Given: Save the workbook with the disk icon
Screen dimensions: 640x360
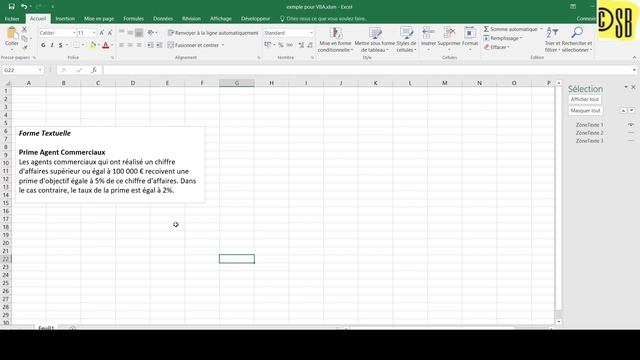Looking at the screenshot, I should point(11,7).
